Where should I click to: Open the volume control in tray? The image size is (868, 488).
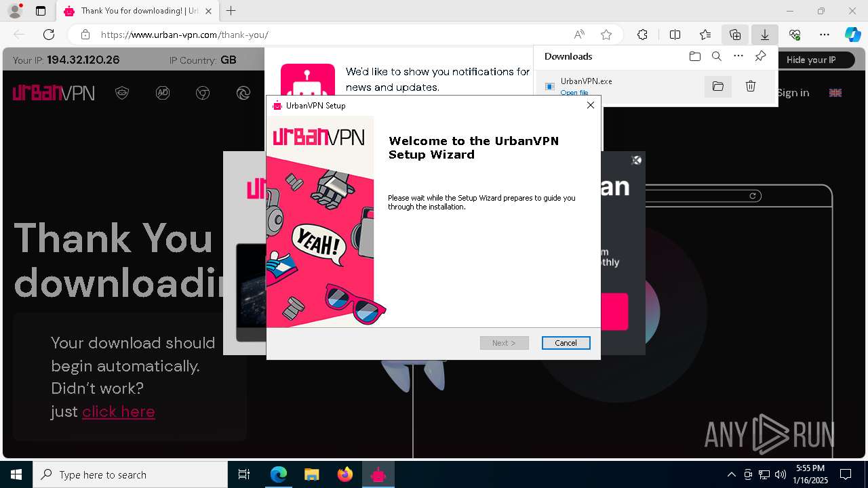[781, 474]
